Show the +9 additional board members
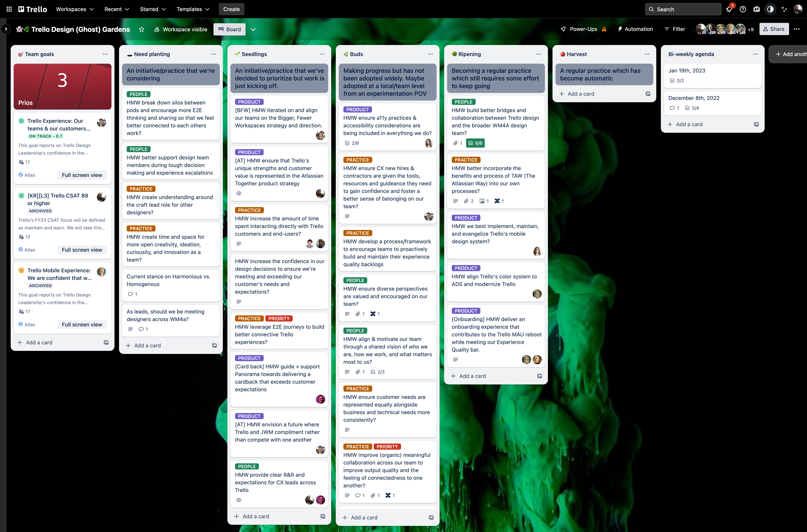The image size is (807, 532). click(x=751, y=30)
